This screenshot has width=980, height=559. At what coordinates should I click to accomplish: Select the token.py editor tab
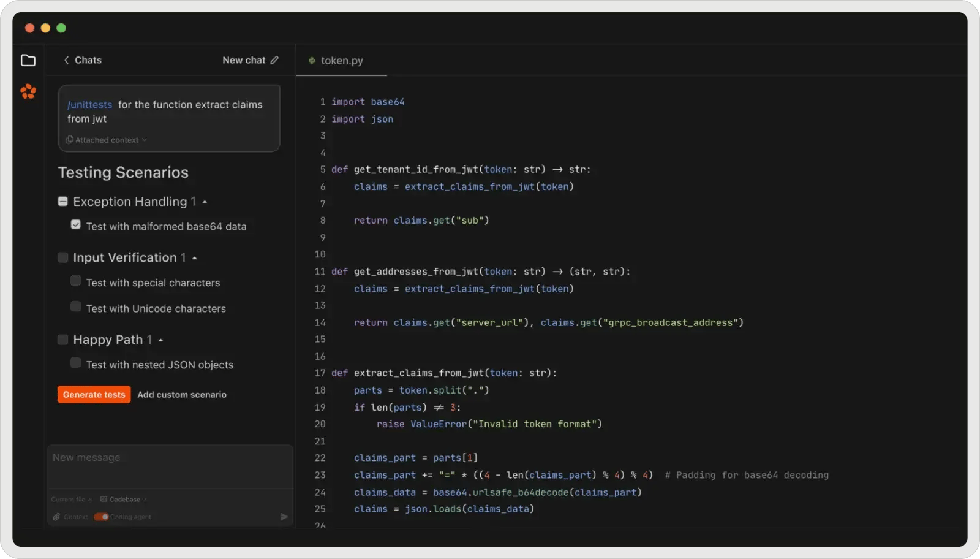point(341,60)
